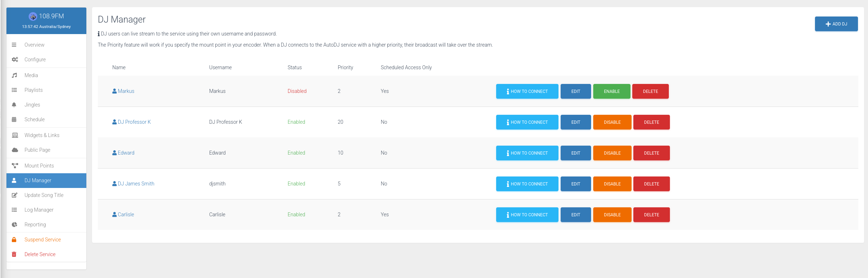Delete the DJ James Smith account
The image size is (868, 278).
tap(651, 184)
